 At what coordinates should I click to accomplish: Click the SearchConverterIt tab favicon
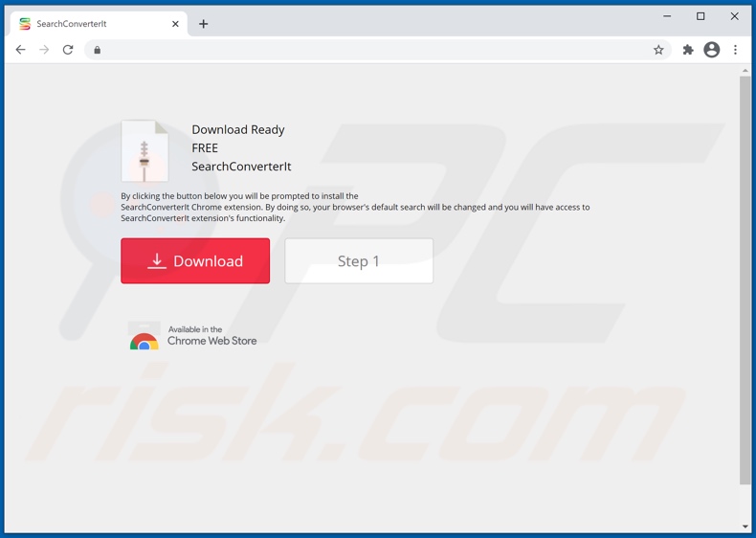tap(25, 24)
